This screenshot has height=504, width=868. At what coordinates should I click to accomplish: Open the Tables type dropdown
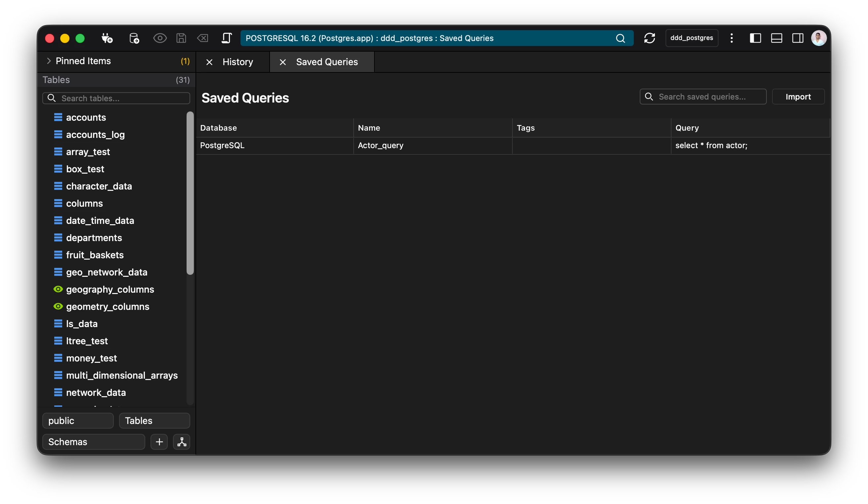(x=154, y=421)
